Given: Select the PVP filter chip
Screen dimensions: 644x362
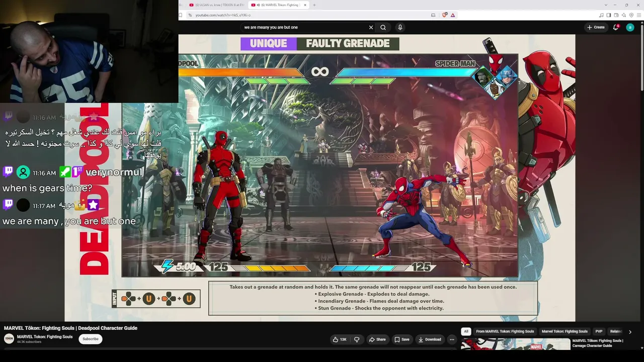Looking at the screenshot, I should point(599,331).
